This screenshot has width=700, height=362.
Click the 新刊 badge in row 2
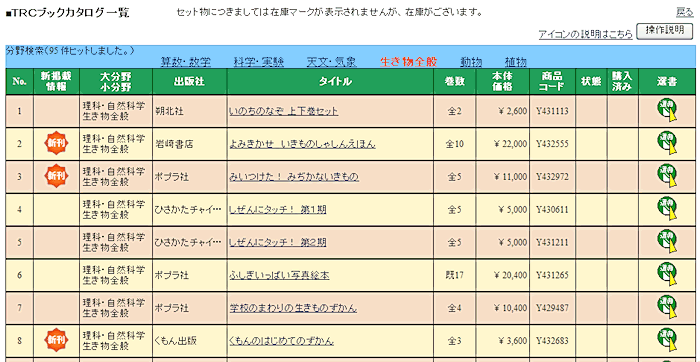(57, 143)
